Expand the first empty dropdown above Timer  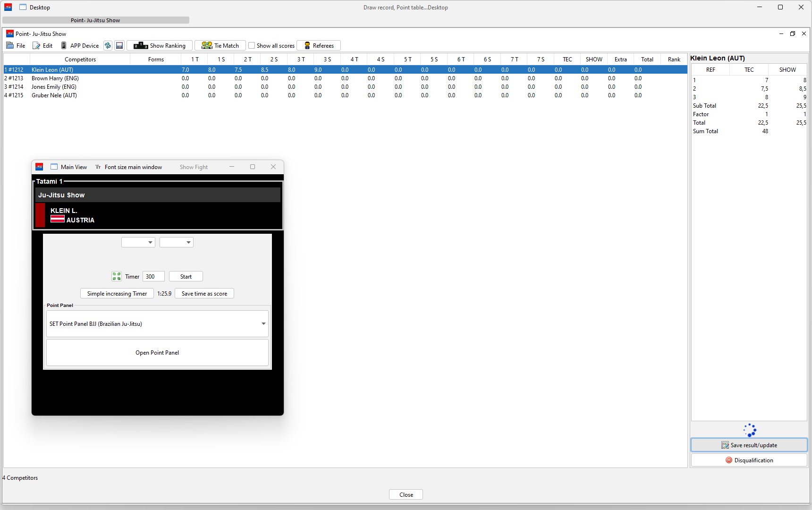coord(138,243)
